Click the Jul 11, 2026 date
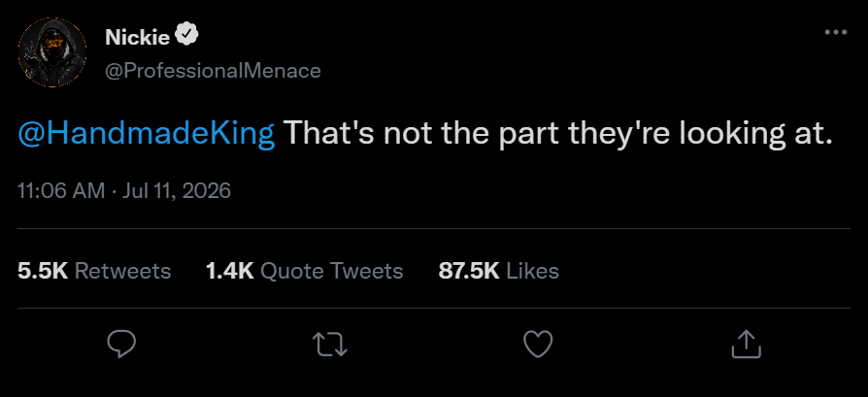 pyautogui.click(x=177, y=191)
